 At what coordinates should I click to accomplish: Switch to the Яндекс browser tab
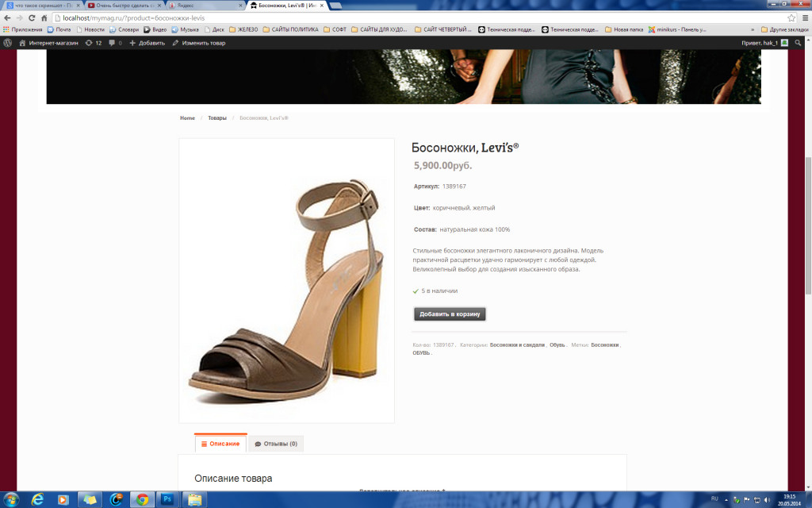pos(205,6)
